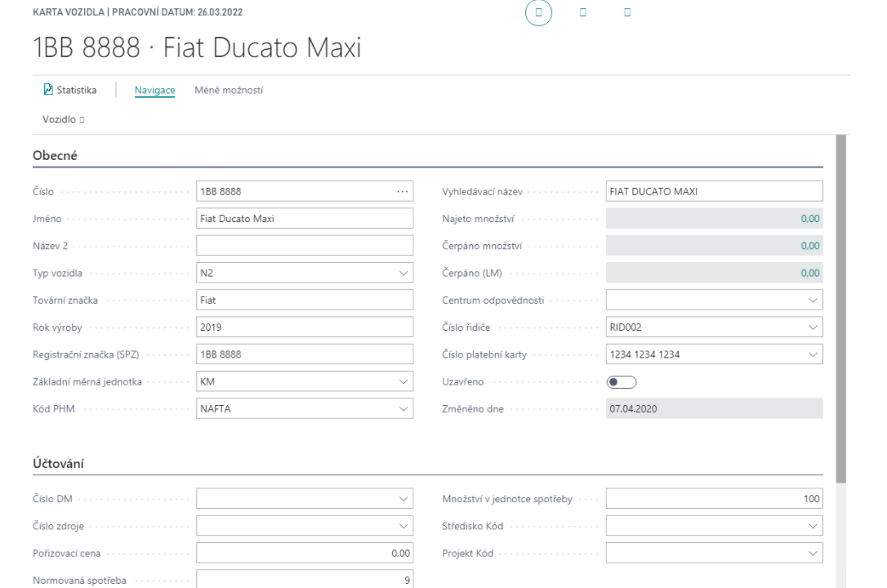The height and width of the screenshot is (588, 887).
Task: Open the Základní měrná jednotka dropdown
Action: [x=402, y=381]
